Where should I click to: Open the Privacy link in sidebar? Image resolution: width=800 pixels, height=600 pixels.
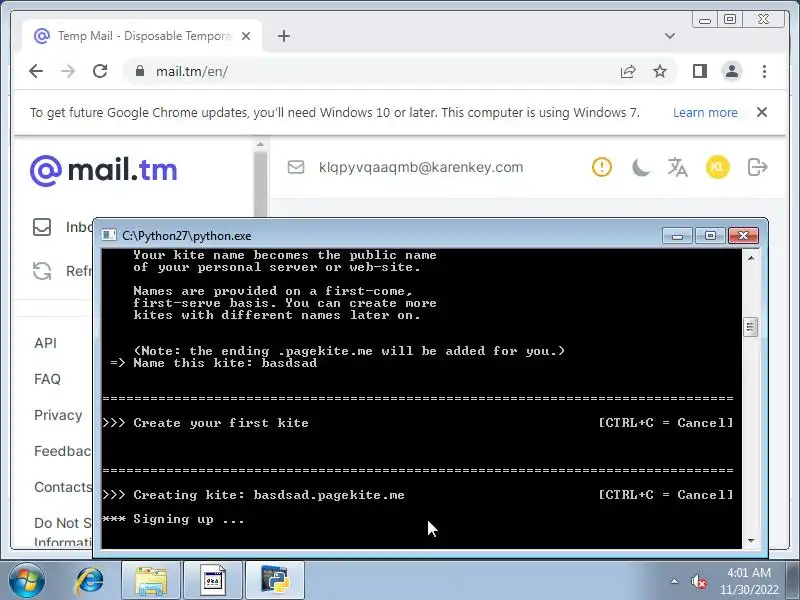tap(58, 415)
